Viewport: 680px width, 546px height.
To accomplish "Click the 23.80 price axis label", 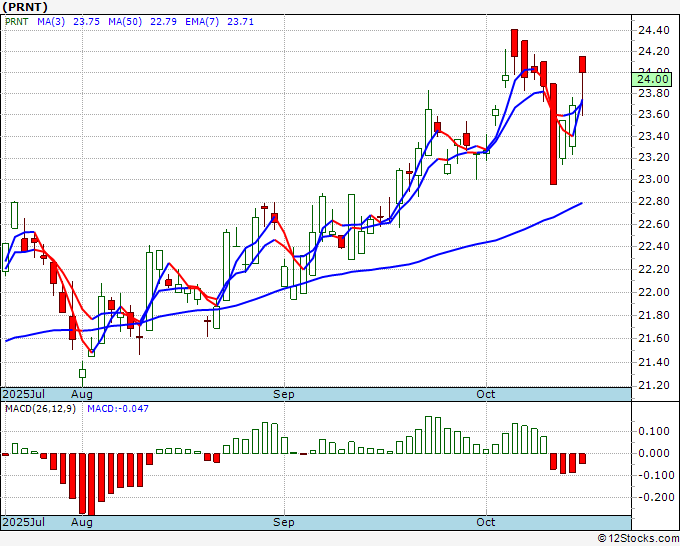I will pyautogui.click(x=654, y=93).
